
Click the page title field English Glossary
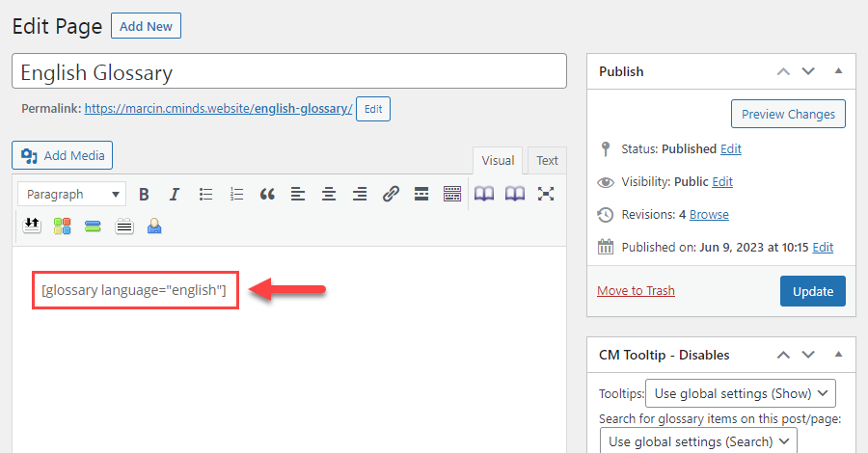point(289,71)
